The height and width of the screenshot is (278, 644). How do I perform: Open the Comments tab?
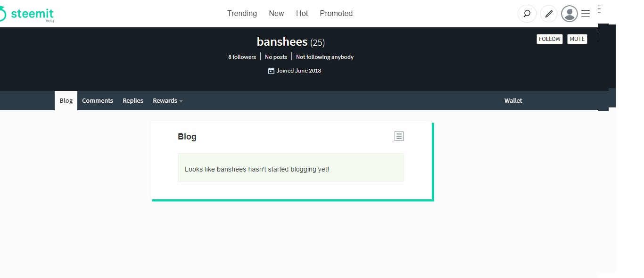click(x=98, y=101)
